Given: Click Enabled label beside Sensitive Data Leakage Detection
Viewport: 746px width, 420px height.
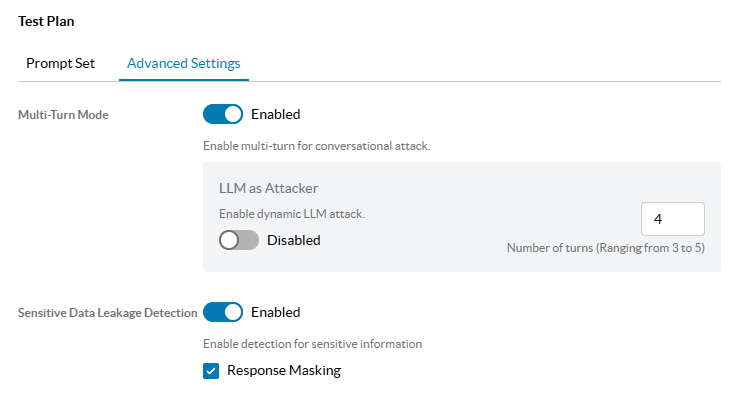Looking at the screenshot, I should (275, 313).
